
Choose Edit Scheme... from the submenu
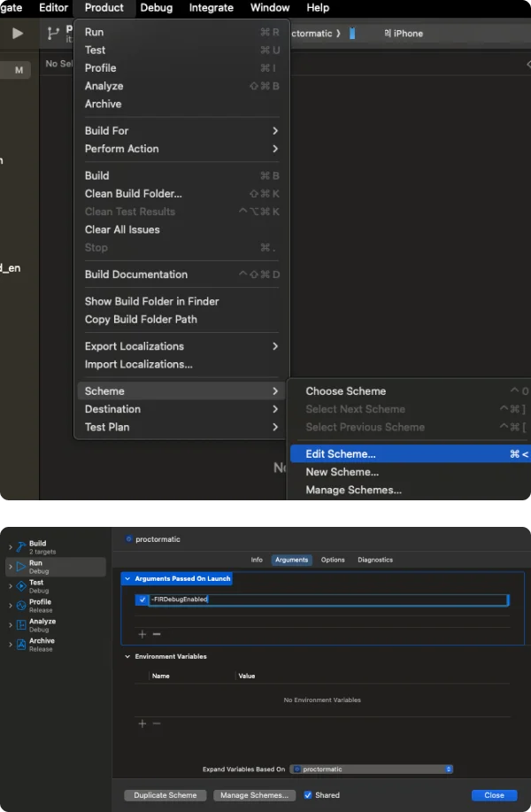(341, 454)
